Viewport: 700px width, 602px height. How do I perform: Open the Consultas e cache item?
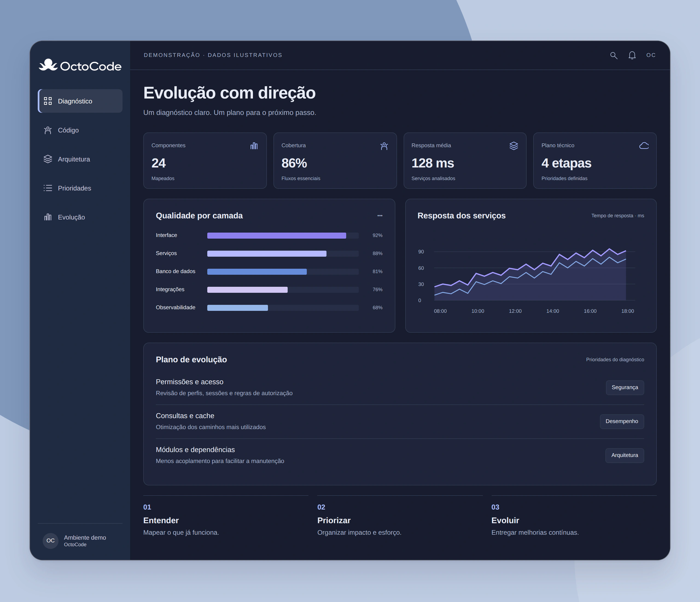pos(400,421)
